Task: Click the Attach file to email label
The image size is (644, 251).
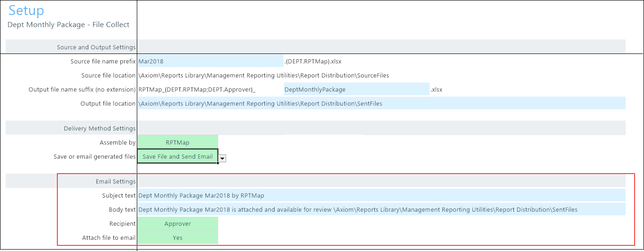Action: point(109,238)
